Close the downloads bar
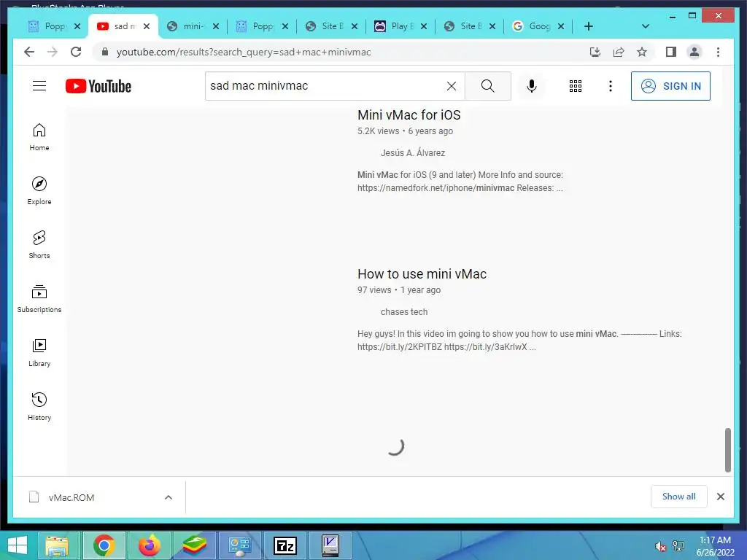This screenshot has height=560, width=747. (x=721, y=497)
